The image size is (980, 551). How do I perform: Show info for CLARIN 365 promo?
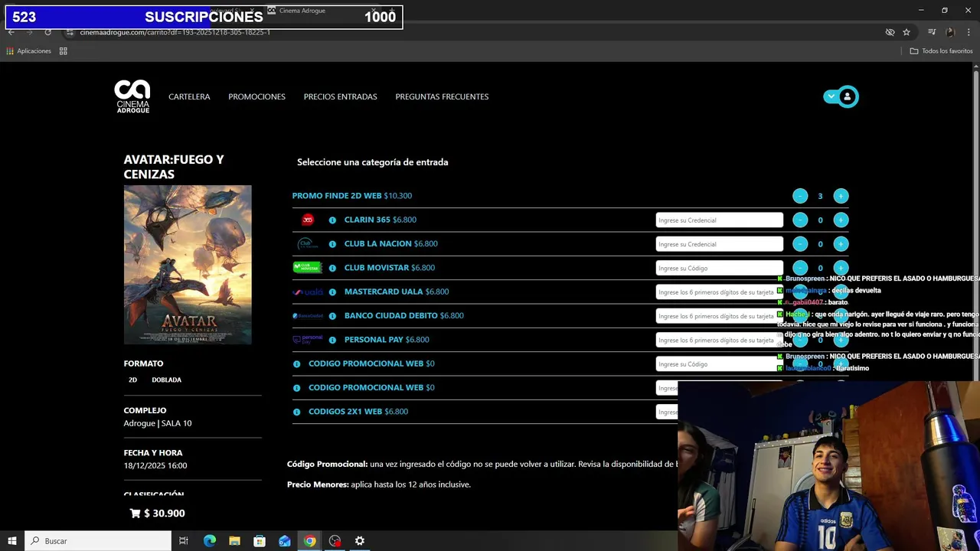point(332,220)
